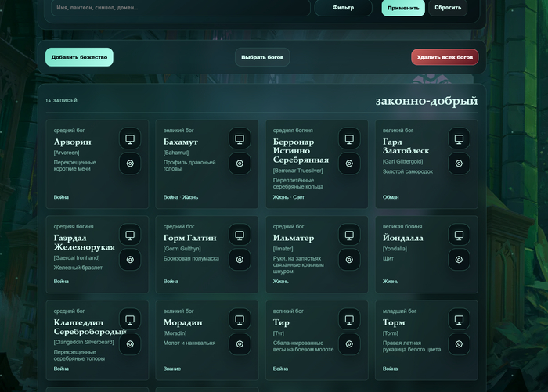The height and width of the screenshot is (392, 548).
Task: Click target icon on Горм Галтин card
Action: click(240, 259)
